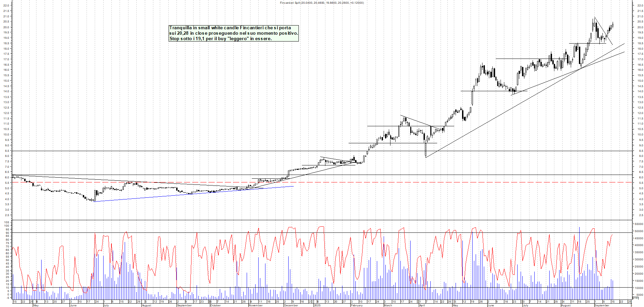Click the 22.0 label on right price axis
The width and height of the screenshot is (644, 307).
pyautogui.click(x=640, y=6)
